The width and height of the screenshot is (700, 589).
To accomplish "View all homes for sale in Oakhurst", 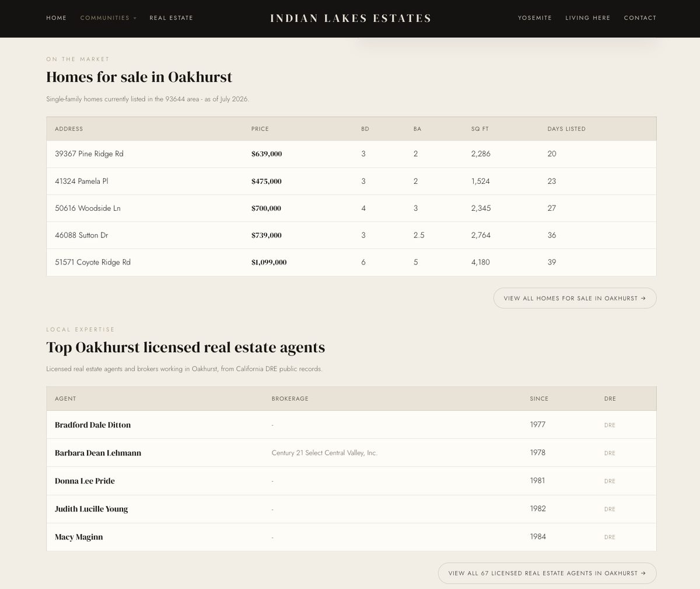I will coord(575,298).
